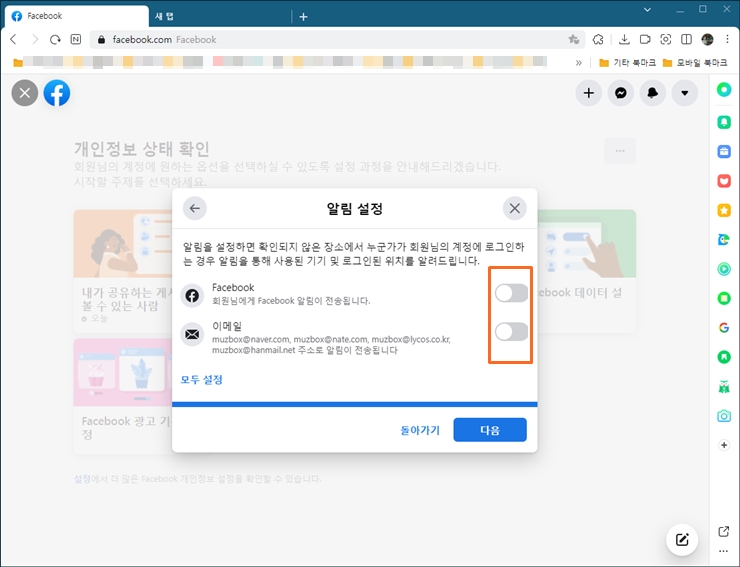
Task: Open the 기타 북마크 folder
Action: tap(628, 63)
